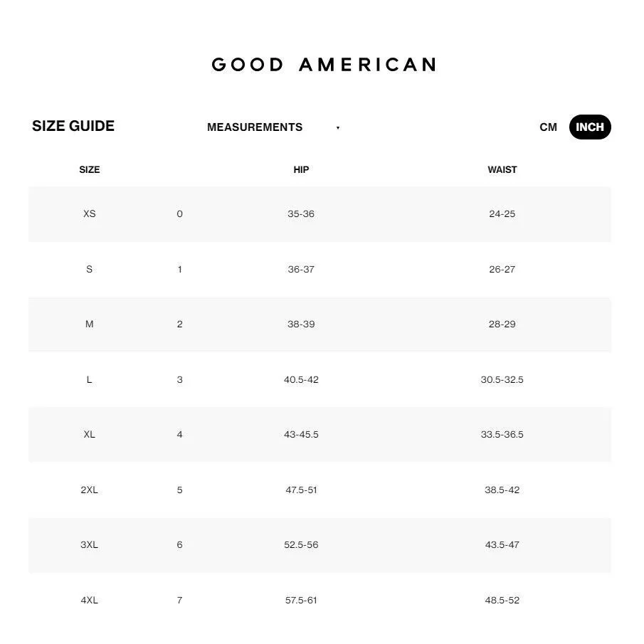Click hip measurement 40.5-42

pyautogui.click(x=301, y=380)
